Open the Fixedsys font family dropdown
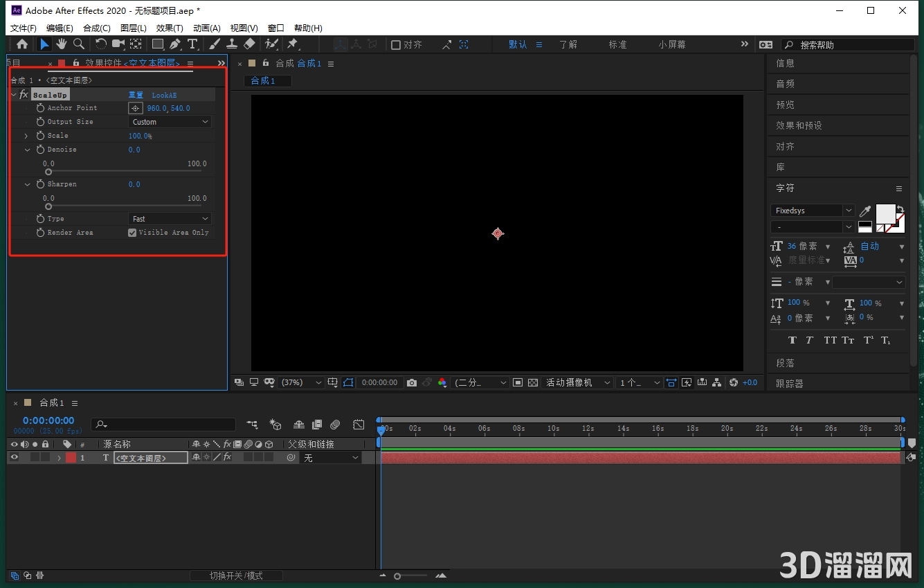 (x=813, y=211)
